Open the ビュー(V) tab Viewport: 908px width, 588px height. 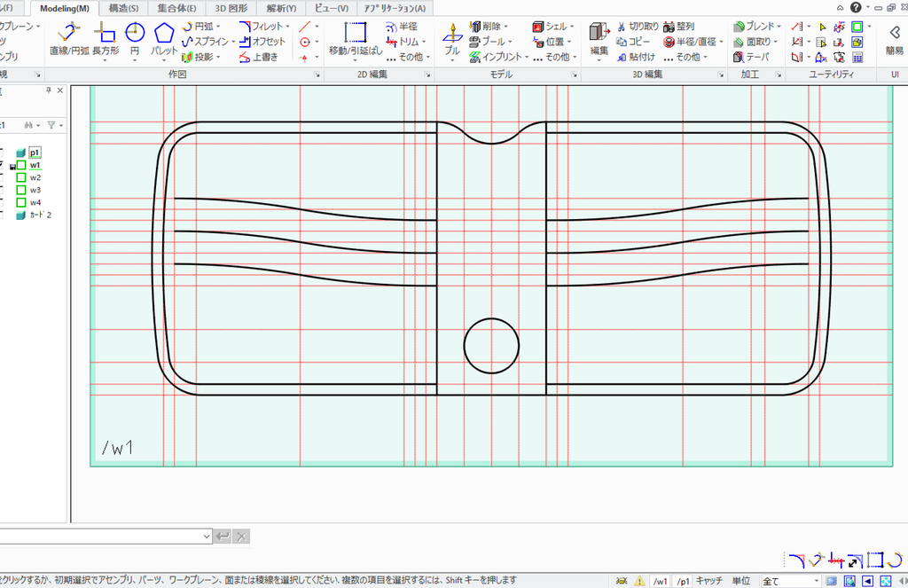point(332,8)
